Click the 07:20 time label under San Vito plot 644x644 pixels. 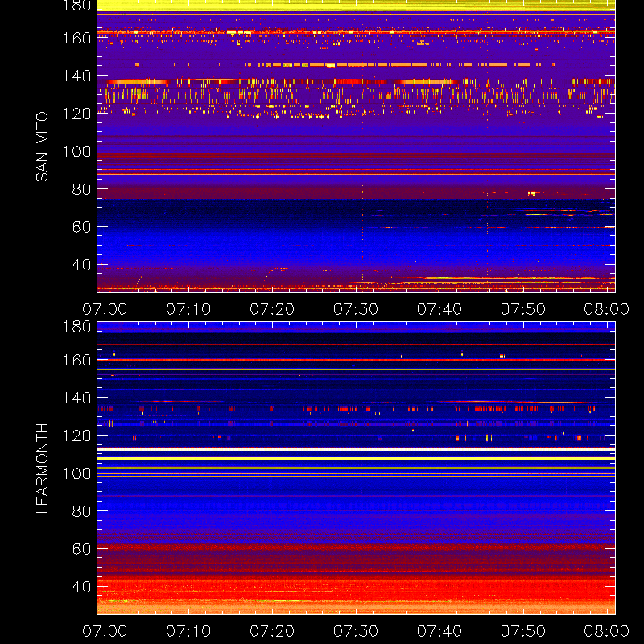(272, 309)
